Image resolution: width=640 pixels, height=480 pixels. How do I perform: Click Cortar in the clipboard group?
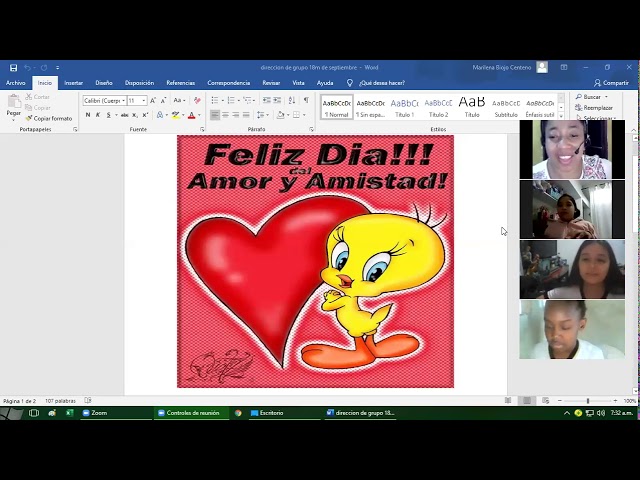38,97
